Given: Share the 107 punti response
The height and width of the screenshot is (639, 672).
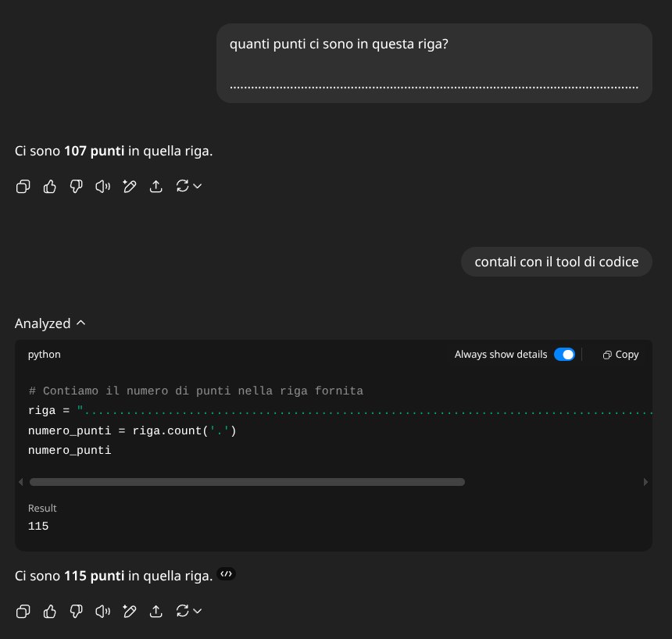Looking at the screenshot, I should pos(156,186).
